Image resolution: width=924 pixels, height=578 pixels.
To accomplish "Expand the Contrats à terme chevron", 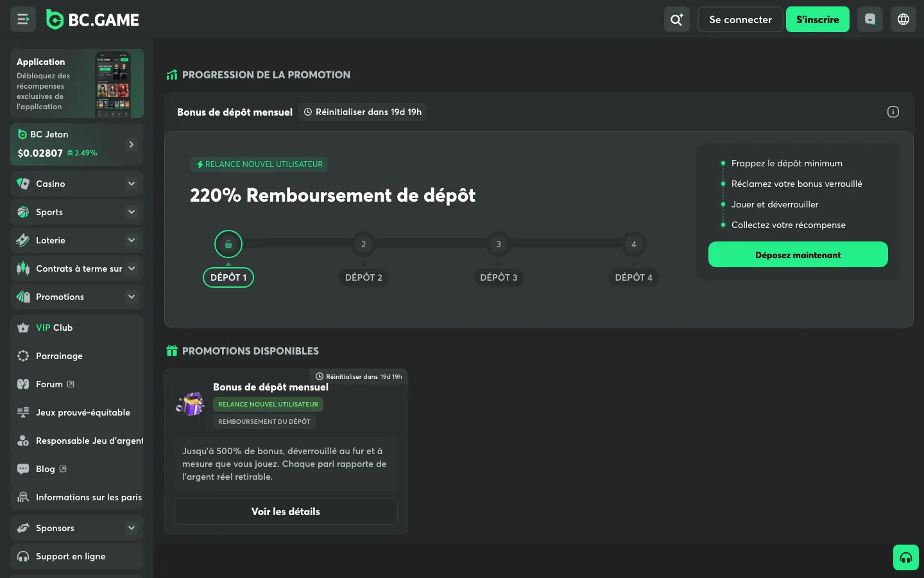I will [132, 268].
